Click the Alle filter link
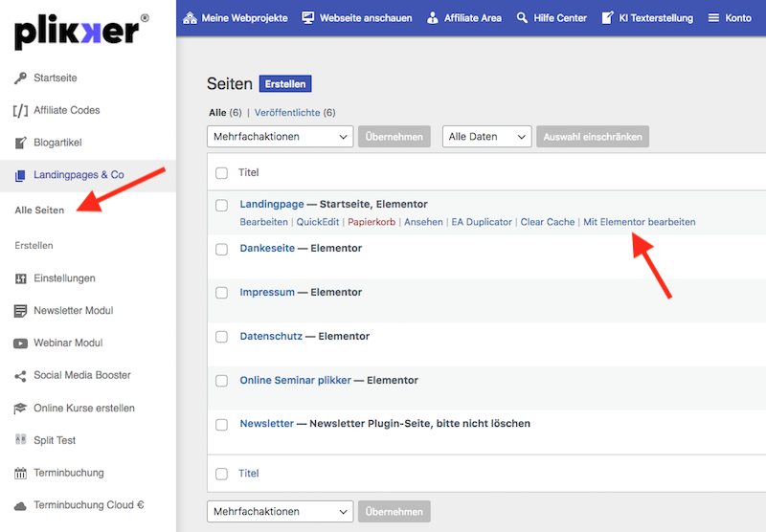Viewport: 766px width, 532px height. pyautogui.click(x=217, y=113)
